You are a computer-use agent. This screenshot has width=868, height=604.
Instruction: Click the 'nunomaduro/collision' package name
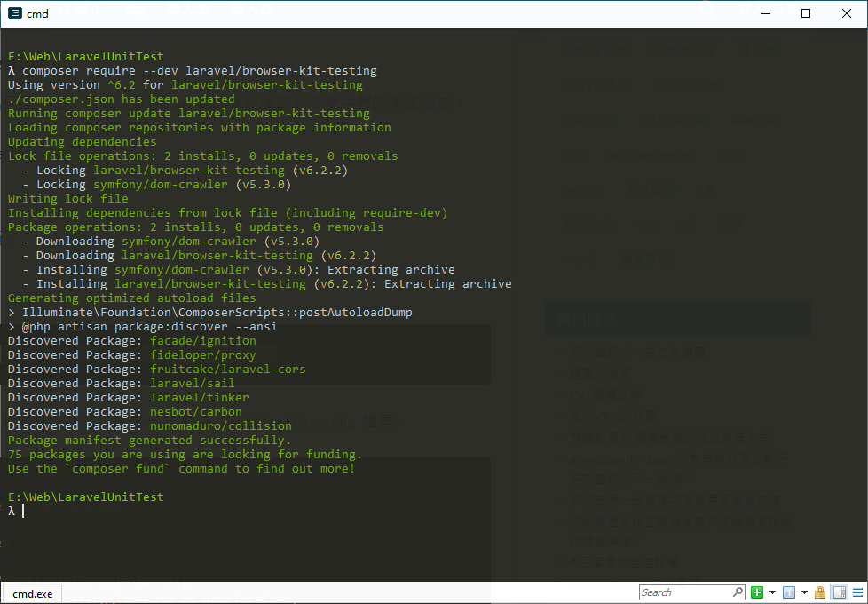click(221, 426)
